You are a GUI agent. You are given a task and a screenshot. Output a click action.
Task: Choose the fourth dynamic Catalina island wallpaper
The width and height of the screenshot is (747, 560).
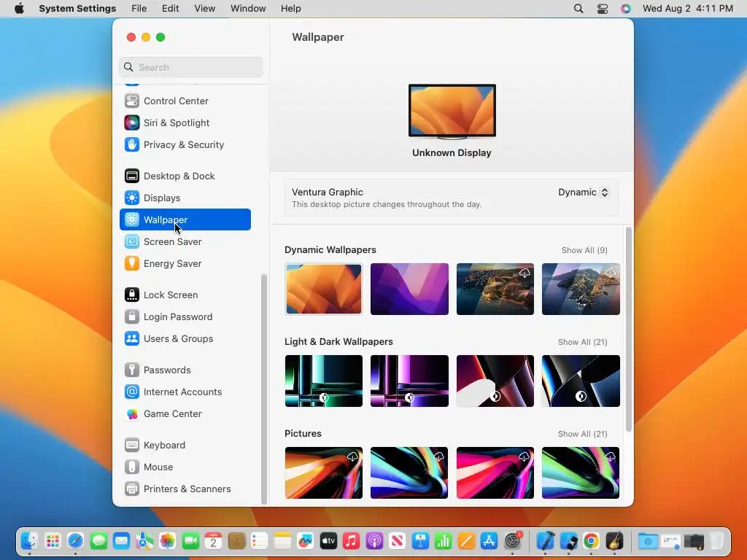581,289
